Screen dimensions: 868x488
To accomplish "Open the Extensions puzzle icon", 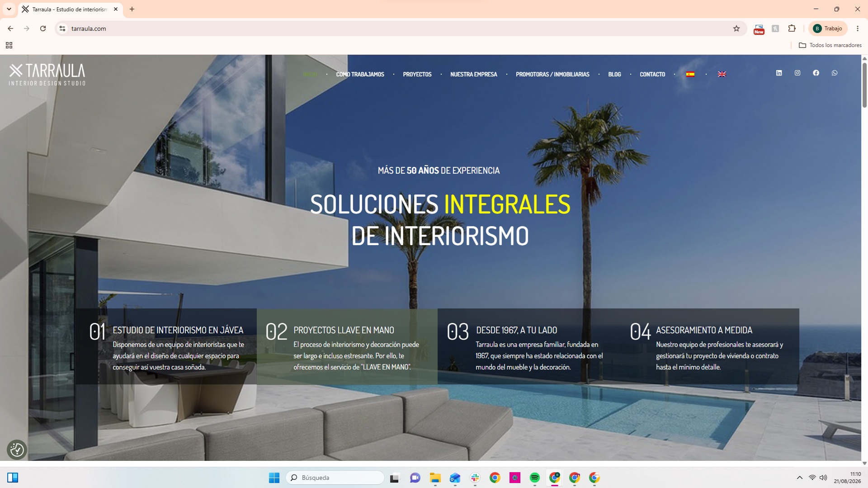I will (x=792, y=28).
